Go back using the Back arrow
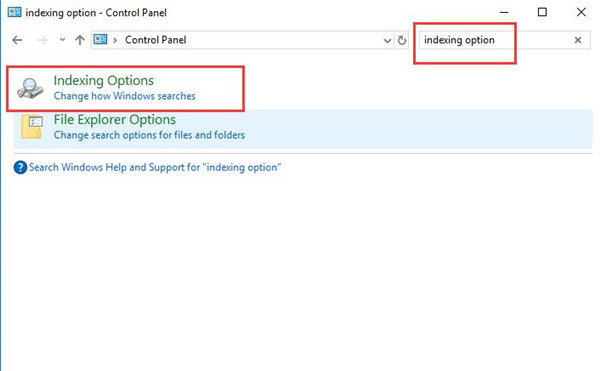This screenshot has height=371, width=600. [17, 40]
